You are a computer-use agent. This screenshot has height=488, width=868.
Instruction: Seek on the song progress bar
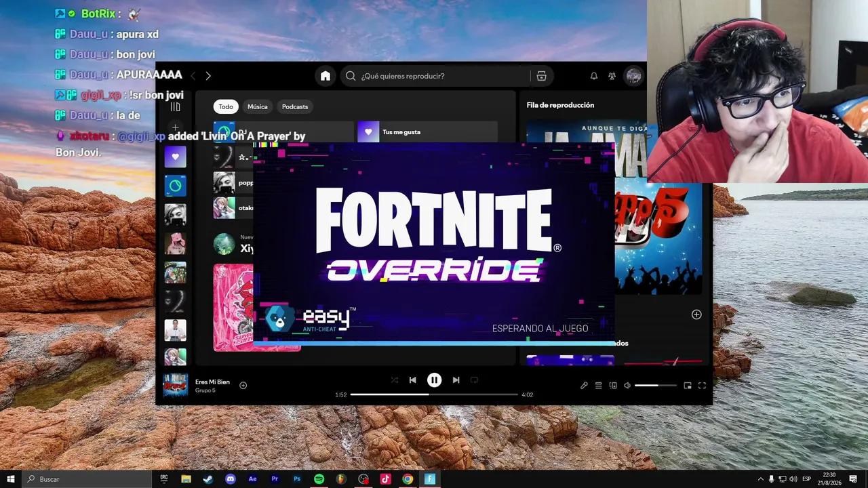[x=434, y=394]
